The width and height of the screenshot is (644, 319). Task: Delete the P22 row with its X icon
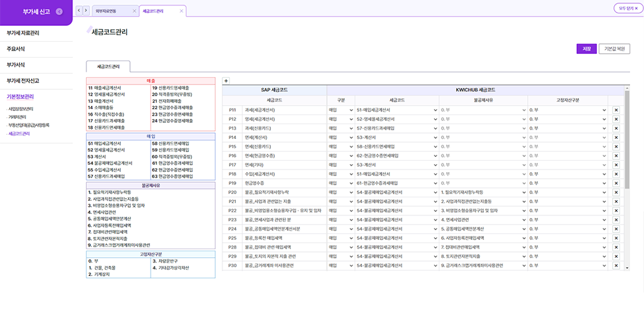616,210
